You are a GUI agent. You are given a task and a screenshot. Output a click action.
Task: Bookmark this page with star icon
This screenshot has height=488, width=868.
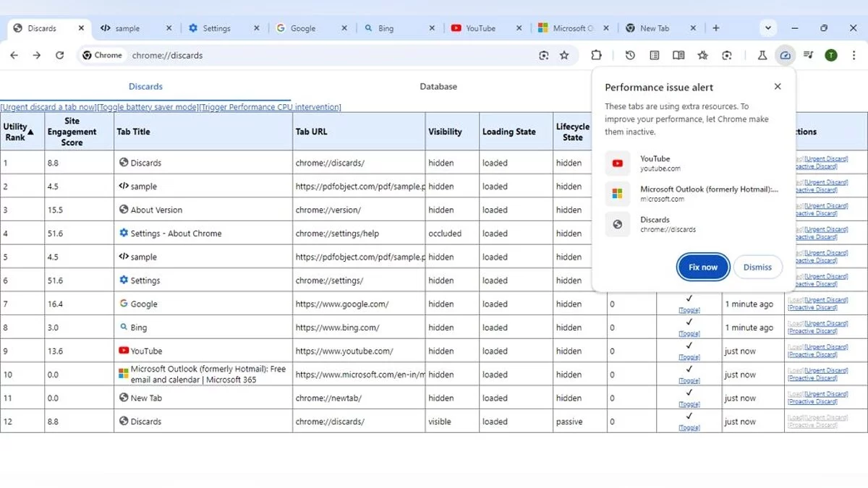pos(564,56)
